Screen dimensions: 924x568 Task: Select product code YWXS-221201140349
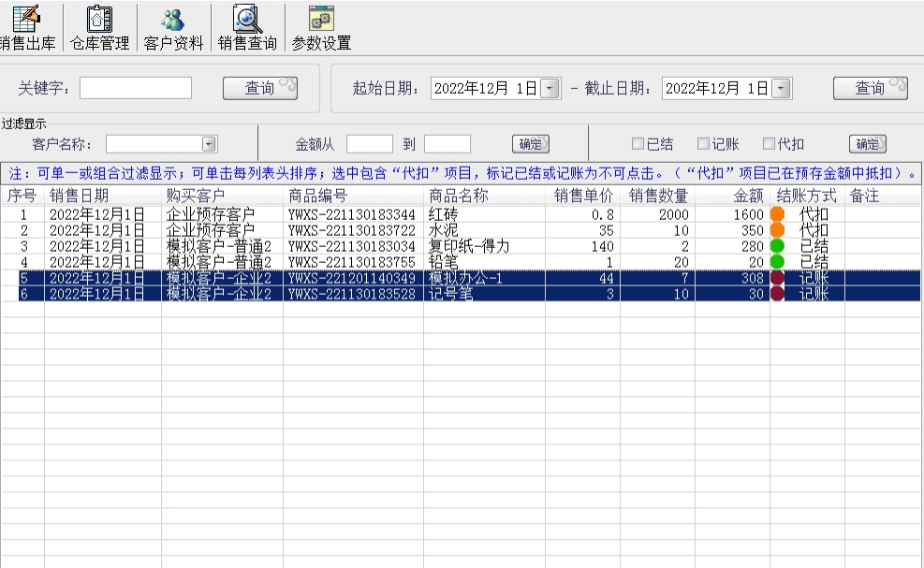click(x=352, y=278)
